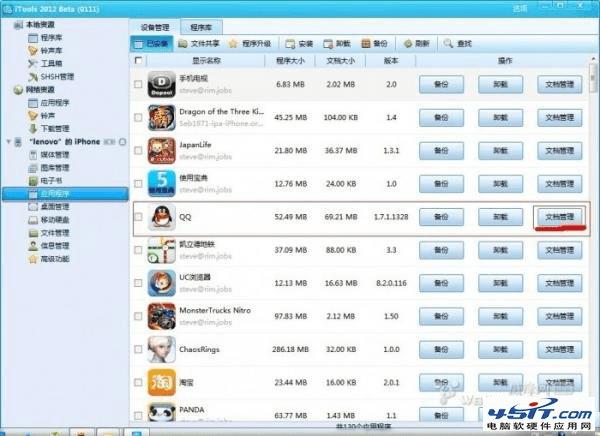Switch to the 设备管理 tab

(155, 27)
